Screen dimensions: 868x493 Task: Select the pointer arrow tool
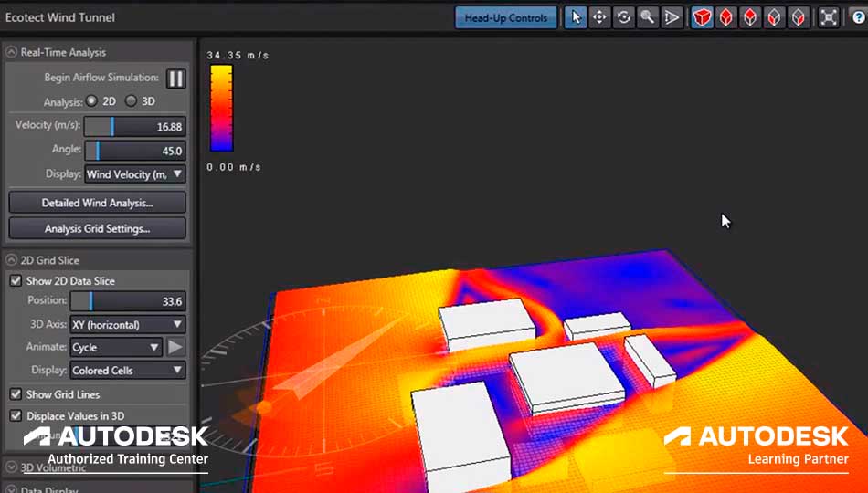coord(576,17)
